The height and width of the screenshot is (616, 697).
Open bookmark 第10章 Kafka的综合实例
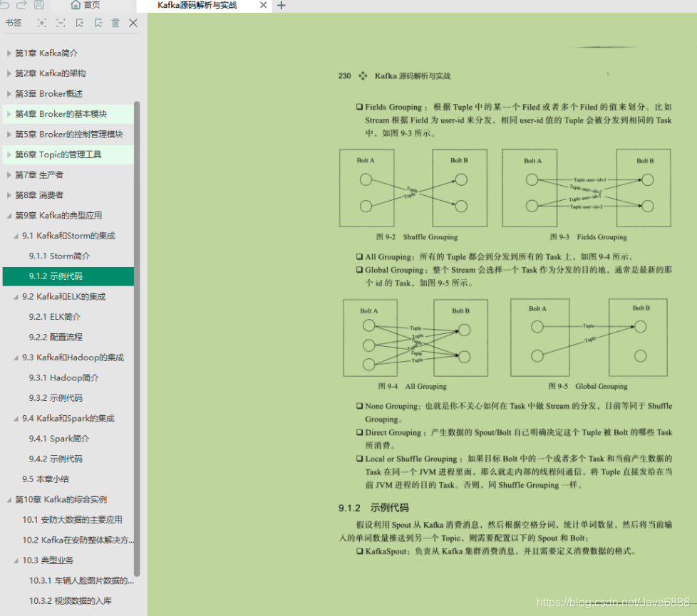pos(61,500)
